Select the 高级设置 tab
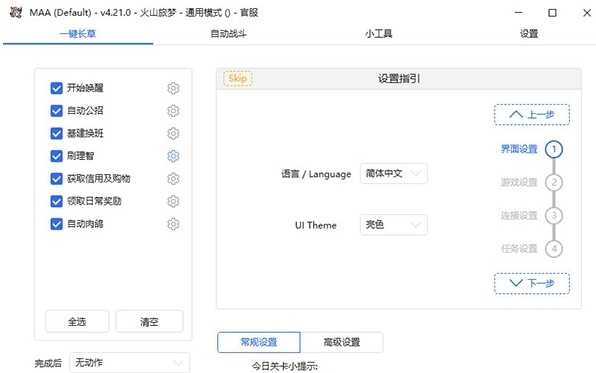 (342, 342)
